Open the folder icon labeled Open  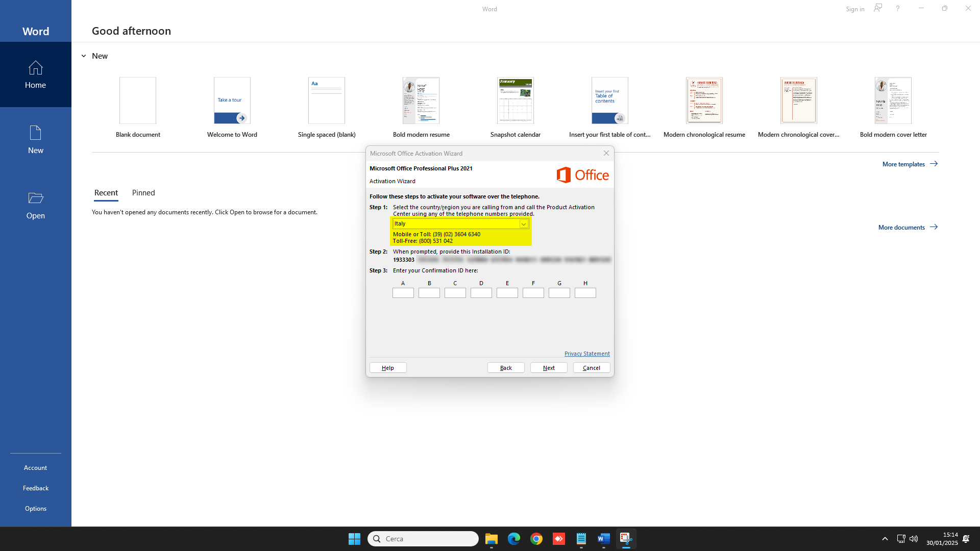click(35, 198)
